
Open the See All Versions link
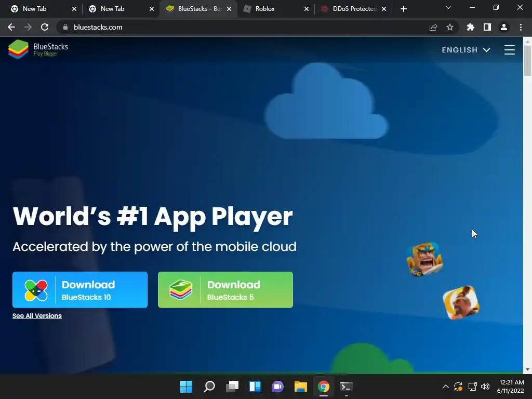tap(37, 316)
